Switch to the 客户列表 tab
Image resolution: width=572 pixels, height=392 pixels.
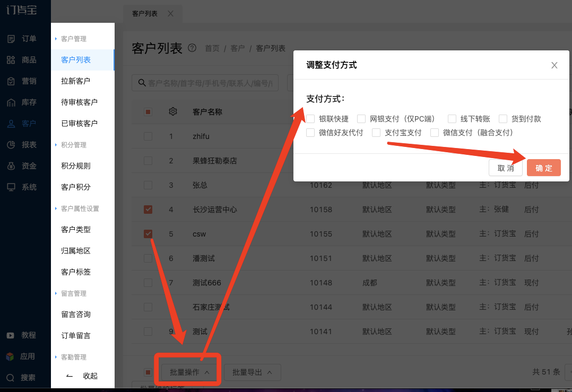[145, 13]
